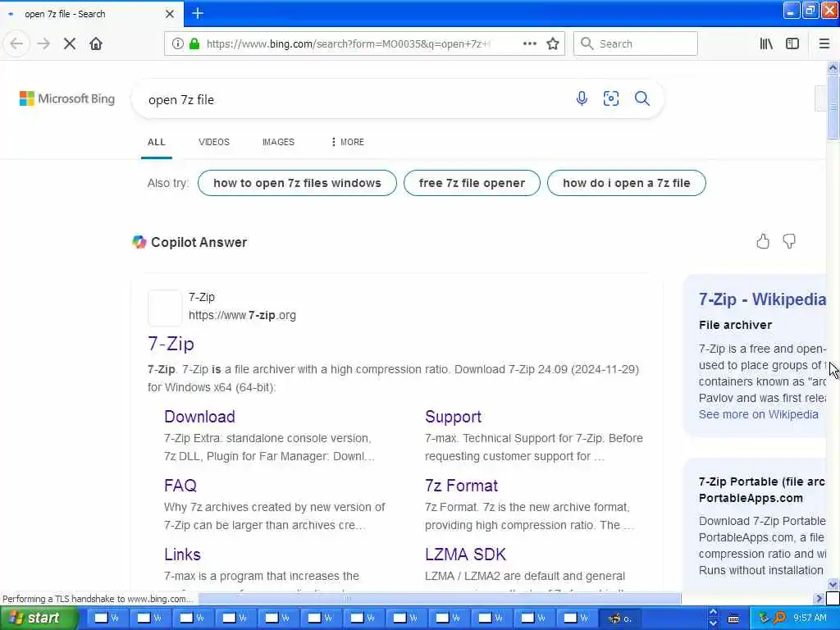
Task: Click the Firefox toolbar Search field
Action: (636, 43)
